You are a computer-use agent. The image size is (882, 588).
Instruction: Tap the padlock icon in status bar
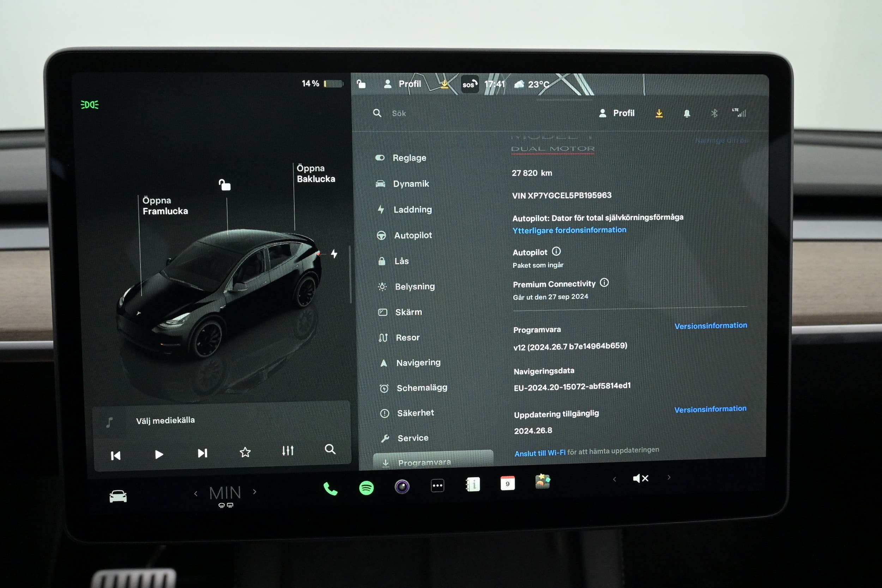click(361, 84)
